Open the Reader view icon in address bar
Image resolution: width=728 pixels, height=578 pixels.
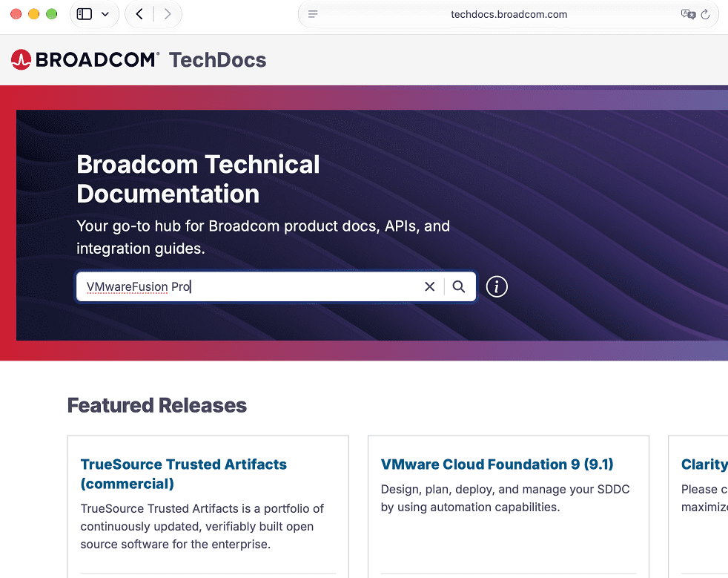pyautogui.click(x=313, y=14)
